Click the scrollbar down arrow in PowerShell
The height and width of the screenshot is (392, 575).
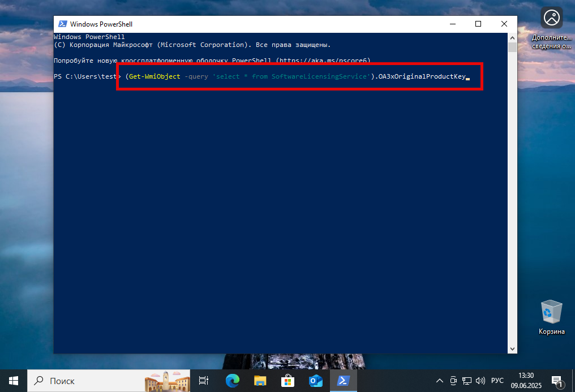512,348
